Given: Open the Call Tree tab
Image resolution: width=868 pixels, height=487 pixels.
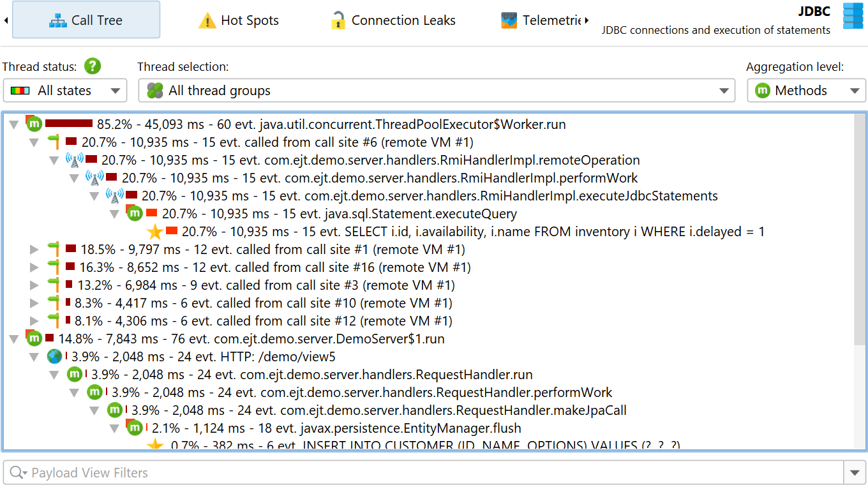Looking at the screenshot, I should click(x=86, y=20).
